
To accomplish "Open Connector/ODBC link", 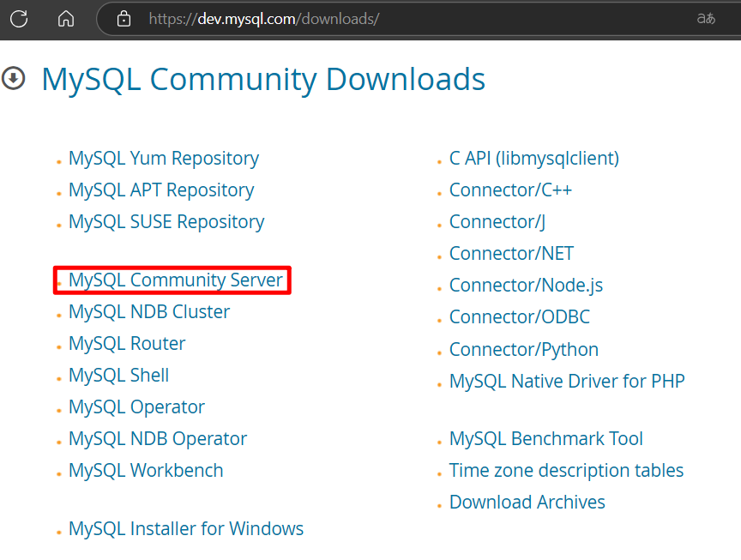I will (520, 316).
